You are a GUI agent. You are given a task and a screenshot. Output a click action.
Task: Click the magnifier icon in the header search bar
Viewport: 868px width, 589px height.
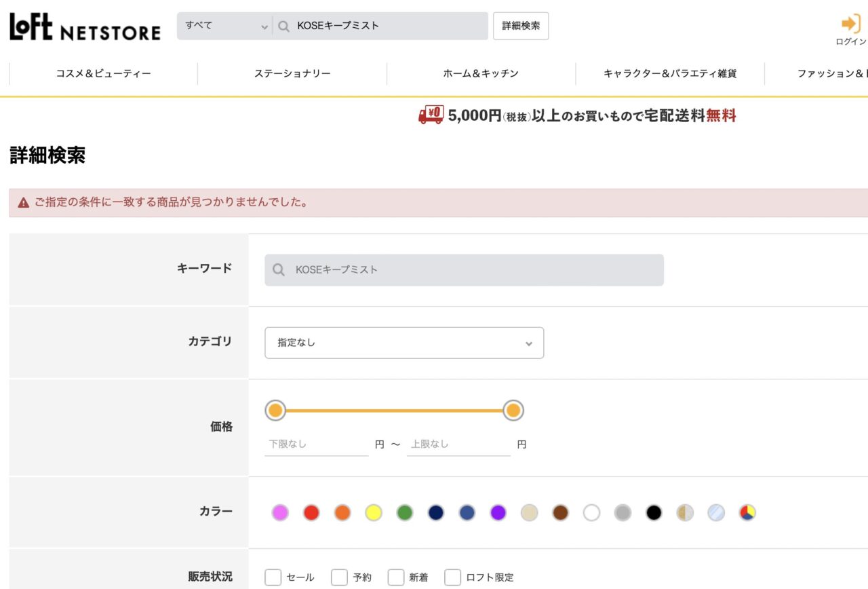[x=284, y=26]
